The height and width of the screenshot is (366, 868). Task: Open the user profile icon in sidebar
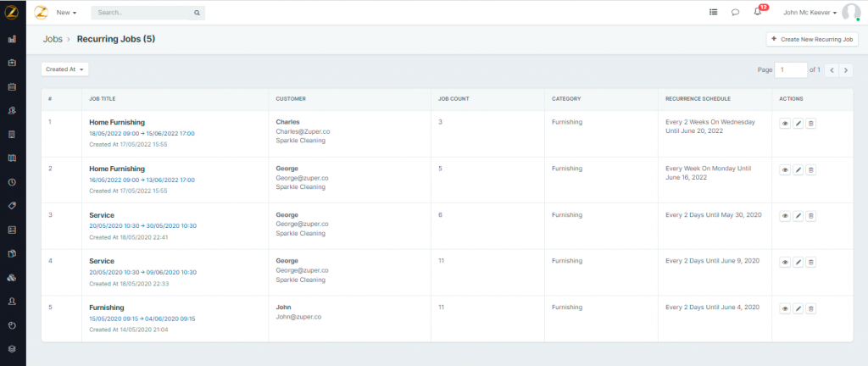pyautogui.click(x=12, y=302)
